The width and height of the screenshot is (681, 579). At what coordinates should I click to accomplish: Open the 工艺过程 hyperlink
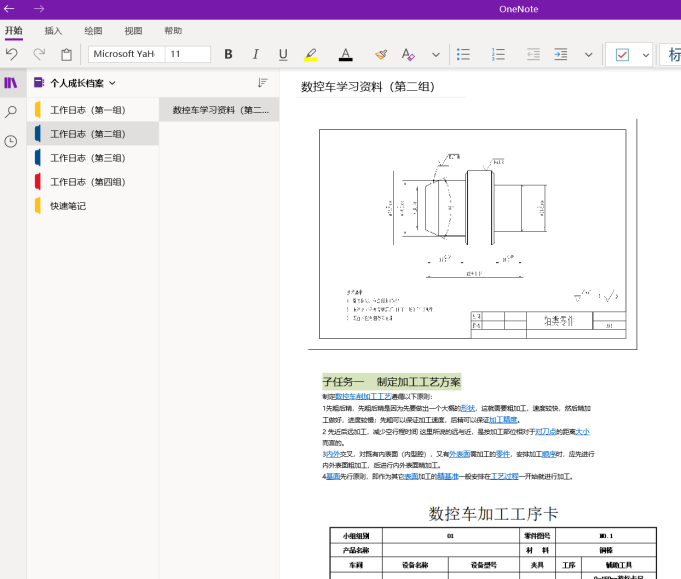[505, 476]
